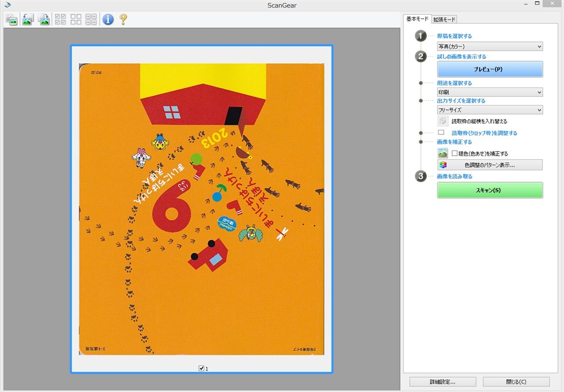This screenshot has height=392, width=564.
Task: Minimize the ScanGear window
Action: pyautogui.click(x=526, y=4)
